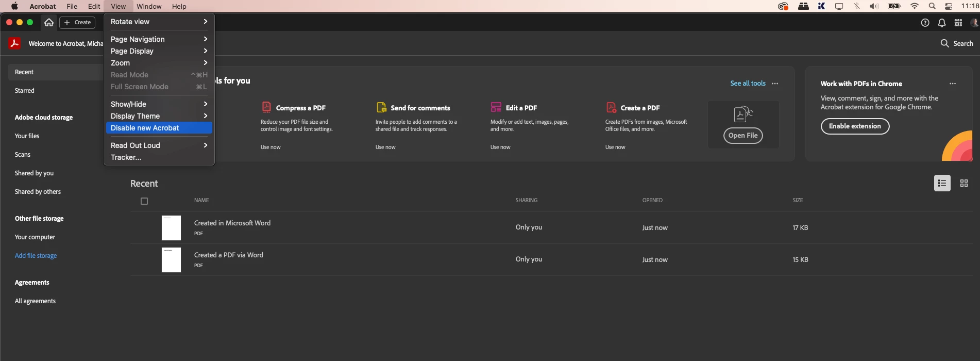Click the SHARING column header
Viewport: 980px width, 361px height.
(527, 200)
